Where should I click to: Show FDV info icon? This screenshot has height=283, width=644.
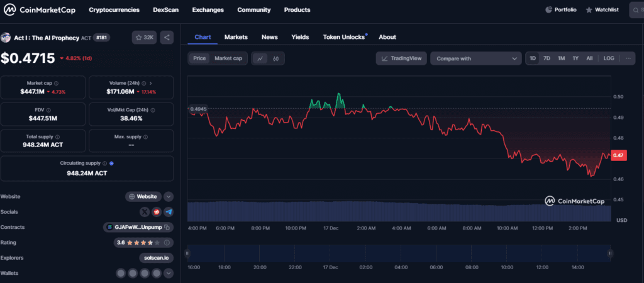(48, 110)
